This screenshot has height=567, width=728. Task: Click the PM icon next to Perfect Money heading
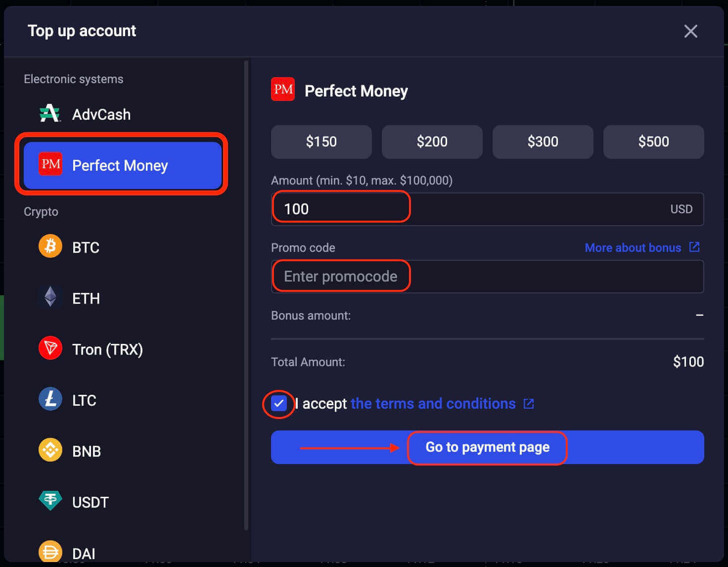click(282, 90)
